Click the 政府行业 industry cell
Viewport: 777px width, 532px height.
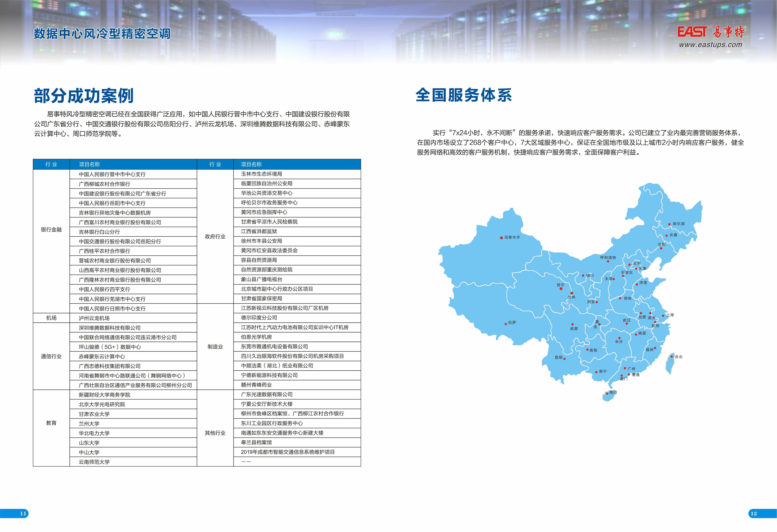pyautogui.click(x=215, y=236)
